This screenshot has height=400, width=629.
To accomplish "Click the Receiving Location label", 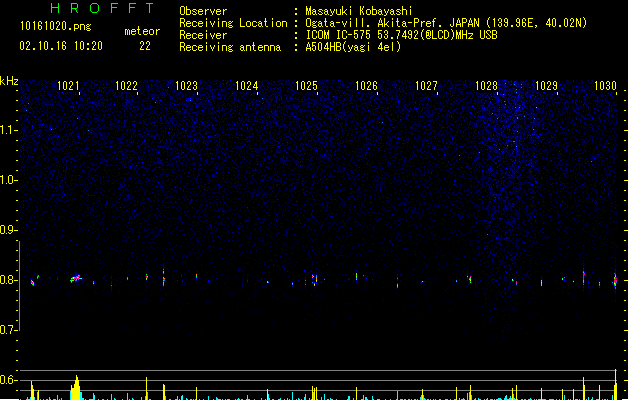I will click(233, 23).
